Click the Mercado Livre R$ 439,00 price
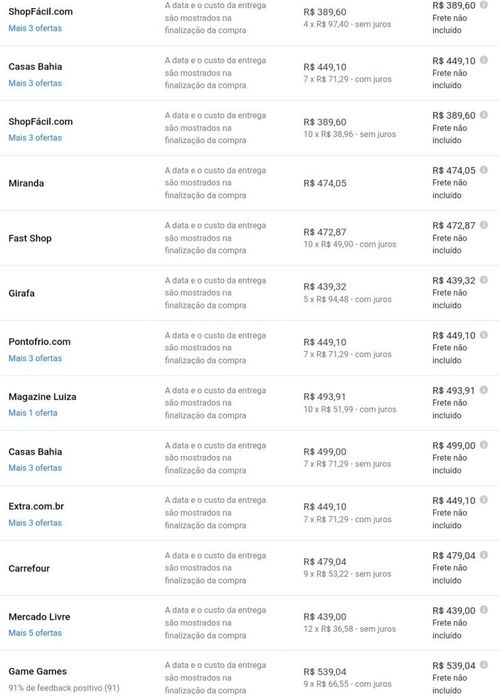This screenshot has width=500, height=698. coord(325,617)
